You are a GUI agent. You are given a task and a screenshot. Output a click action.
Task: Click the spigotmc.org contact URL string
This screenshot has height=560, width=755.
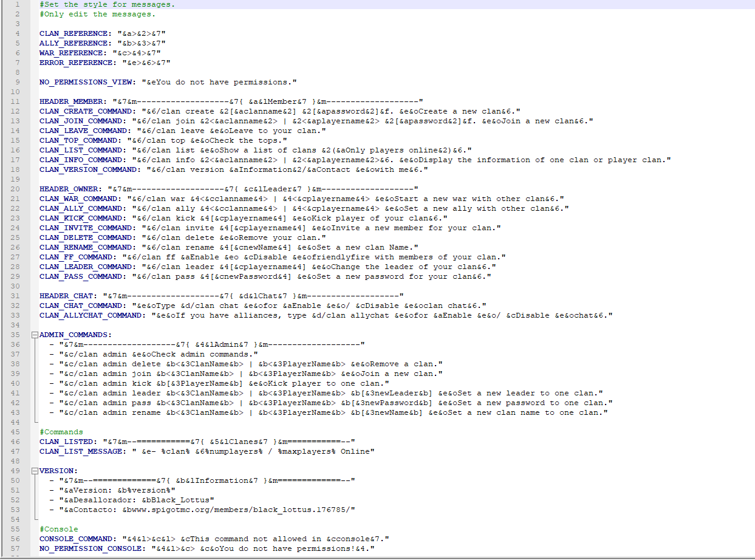pyautogui.click(x=207, y=510)
